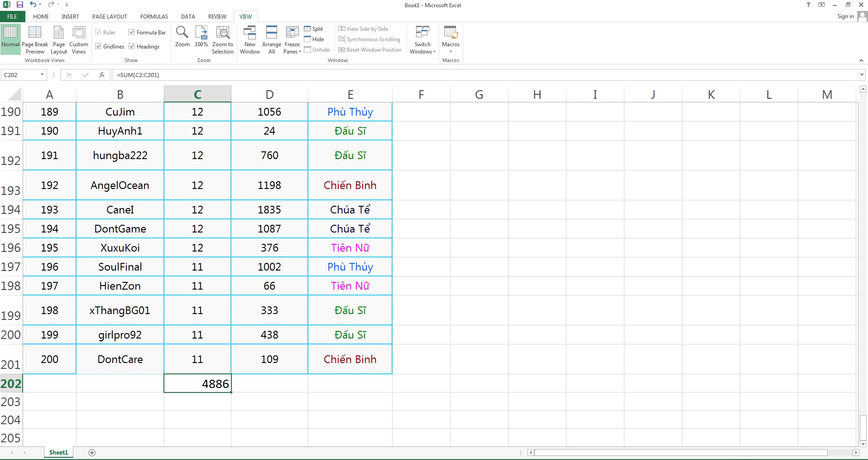This screenshot has height=460, width=868.
Task: Select the cell showing 1835
Action: click(269, 210)
